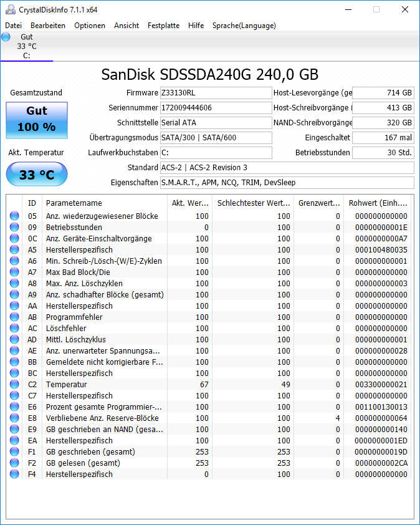Select the C: drive status orb
This screenshot has width=420, height=525.
[6, 37]
